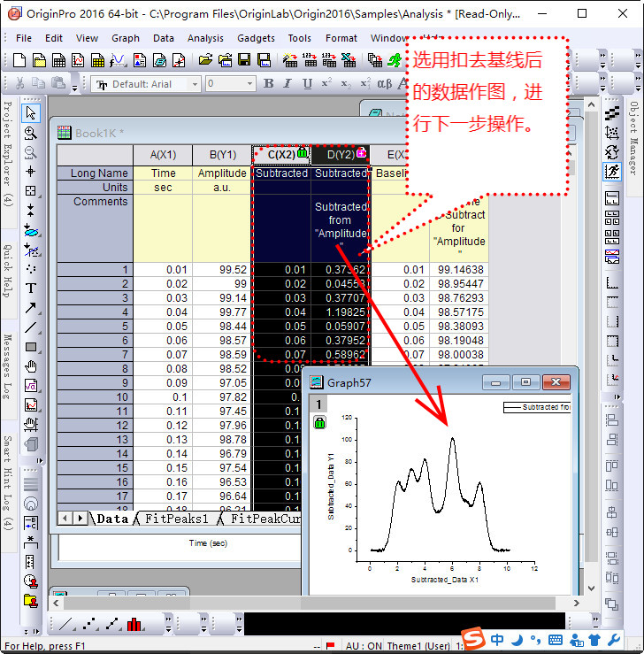The height and width of the screenshot is (654, 644).
Task: Select the Pan hand tool
Action: tap(31, 366)
